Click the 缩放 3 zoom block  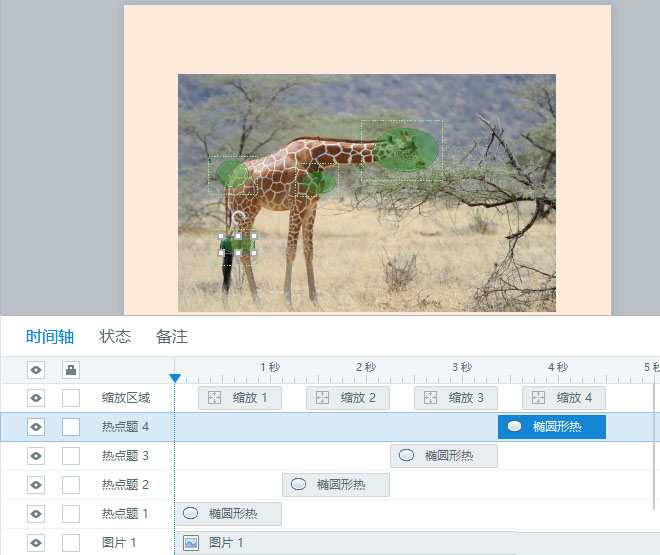click(455, 398)
